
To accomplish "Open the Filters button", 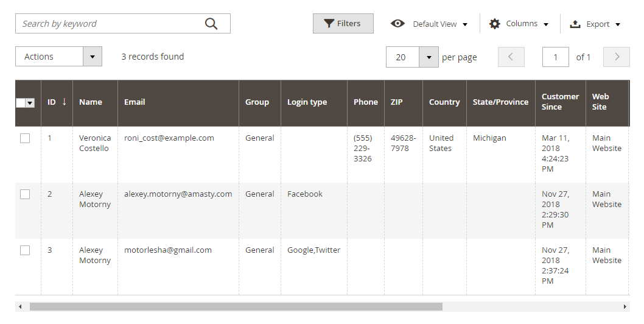I will (343, 23).
